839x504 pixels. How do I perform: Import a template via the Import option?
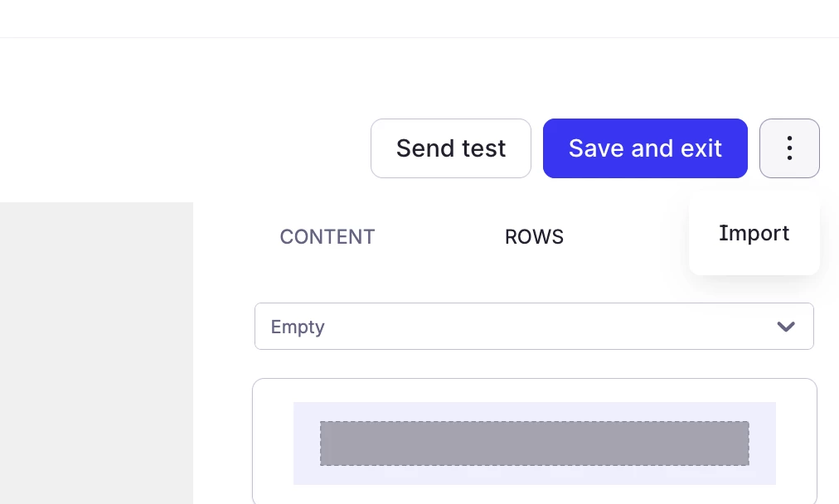tap(754, 234)
